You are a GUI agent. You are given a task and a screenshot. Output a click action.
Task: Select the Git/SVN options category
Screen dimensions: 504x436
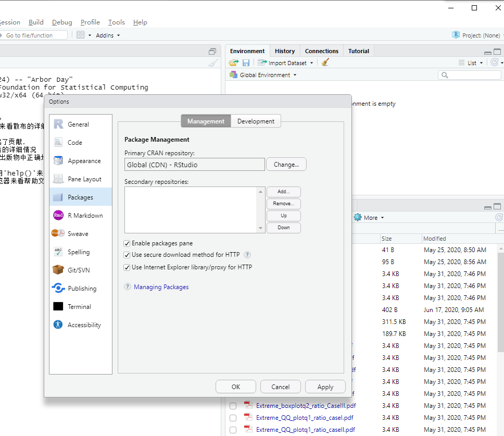(x=78, y=270)
